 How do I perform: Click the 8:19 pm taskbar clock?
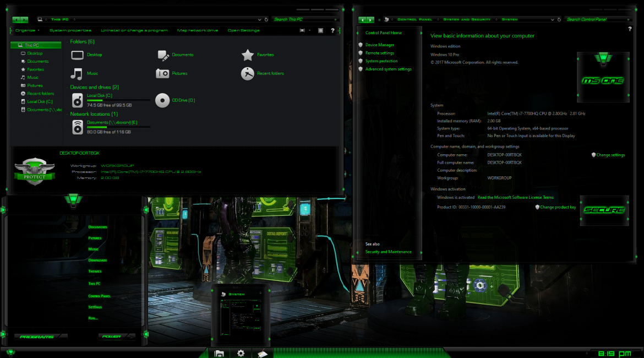pos(614,354)
